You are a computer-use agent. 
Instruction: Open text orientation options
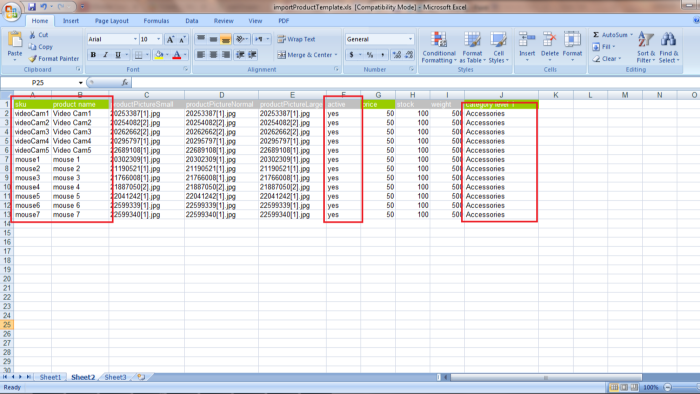[242, 39]
